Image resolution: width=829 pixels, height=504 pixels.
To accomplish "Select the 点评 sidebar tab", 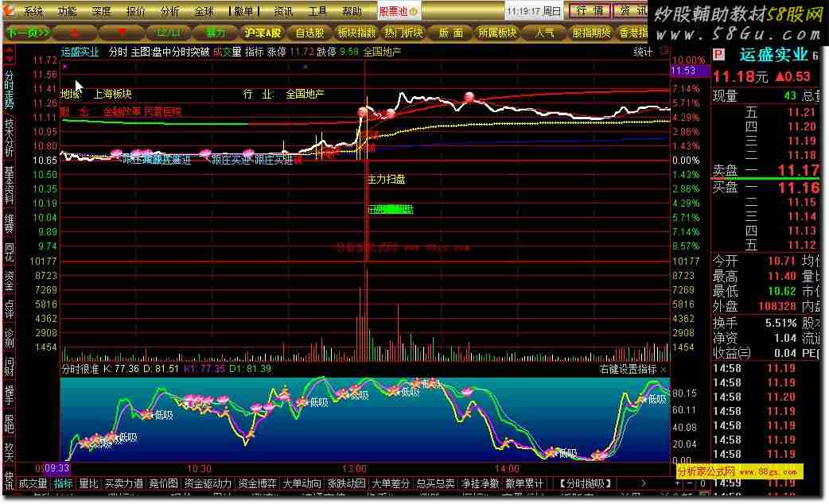I will [x=9, y=309].
